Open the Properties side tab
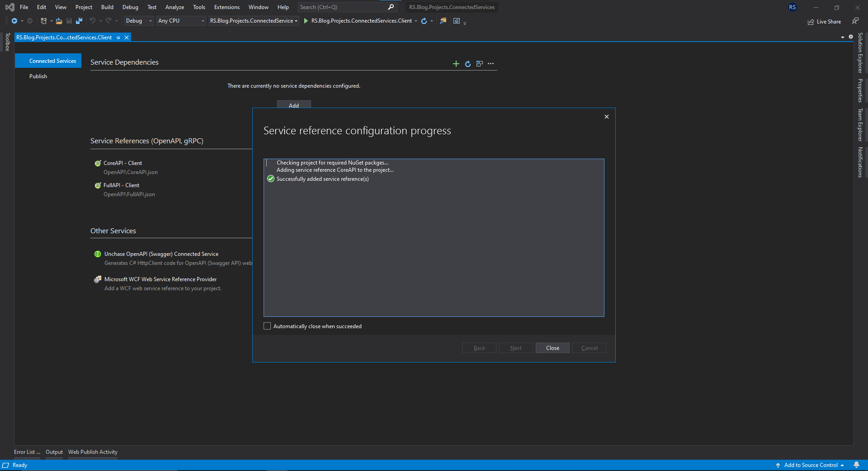This screenshot has height=471, width=868. (x=860, y=90)
